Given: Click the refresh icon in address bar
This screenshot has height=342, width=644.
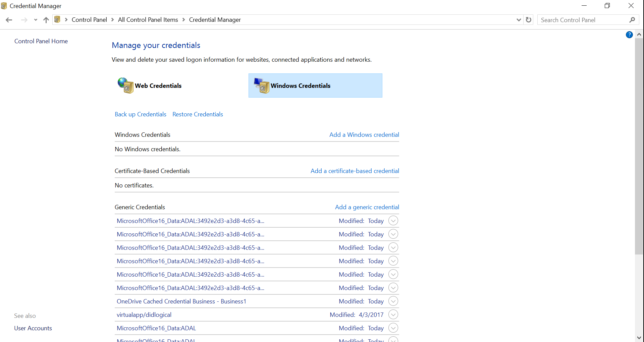Looking at the screenshot, I should click(x=528, y=20).
